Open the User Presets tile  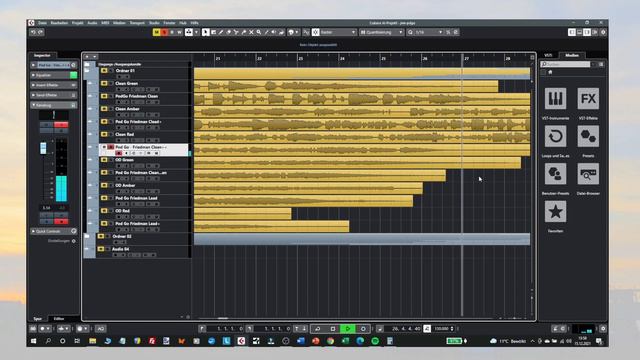(x=556, y=173)
